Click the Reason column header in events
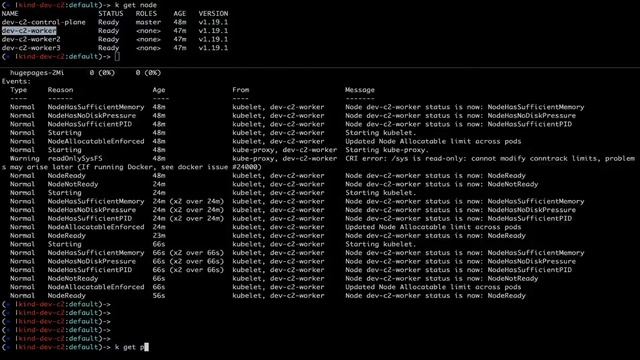Image resolution: width=640 pixels, height=360 pixels. coord(60,90)
